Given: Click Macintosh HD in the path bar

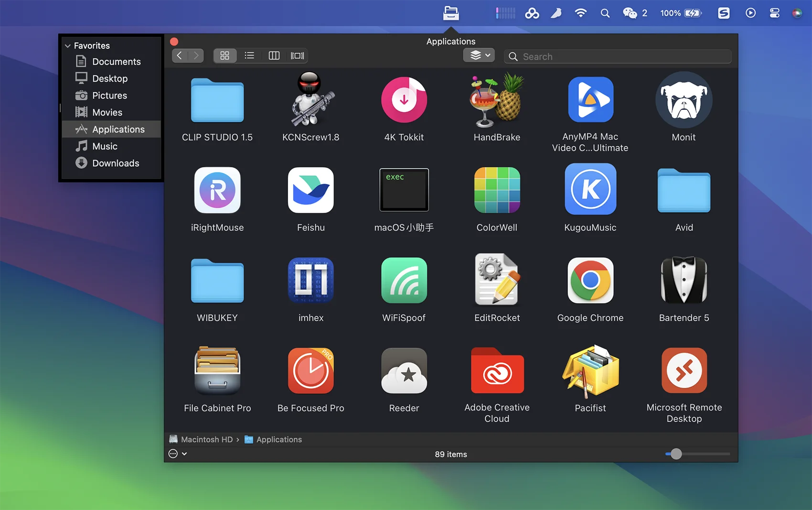Looking at the screenshot, I should (201, 439).
